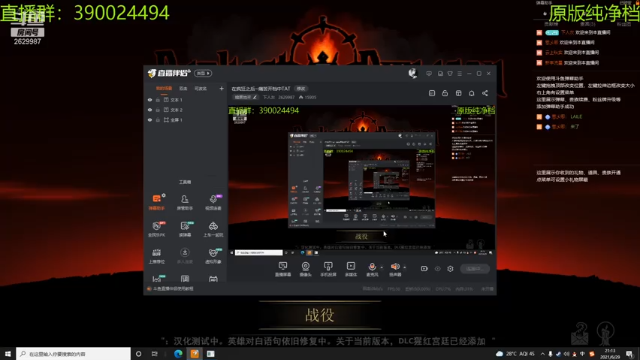Click the first square icon in top icon row
The image size is (640, 360).
(432, 93)
